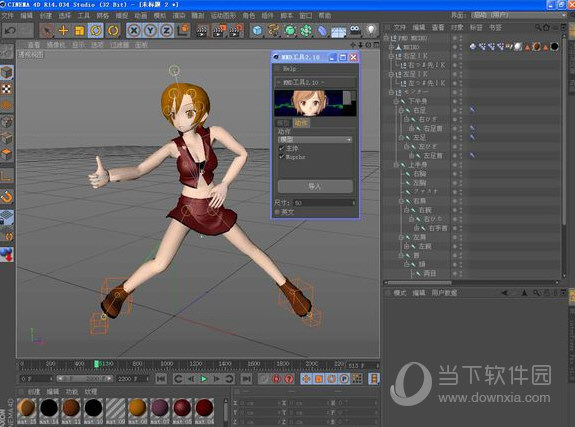Add a camera object
This screenshot has width=575, height=427.
(x=355, y=31)
